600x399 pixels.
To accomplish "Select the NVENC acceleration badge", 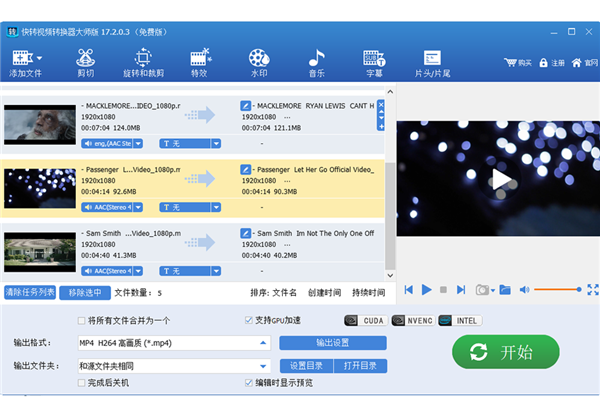I will 413,321.
